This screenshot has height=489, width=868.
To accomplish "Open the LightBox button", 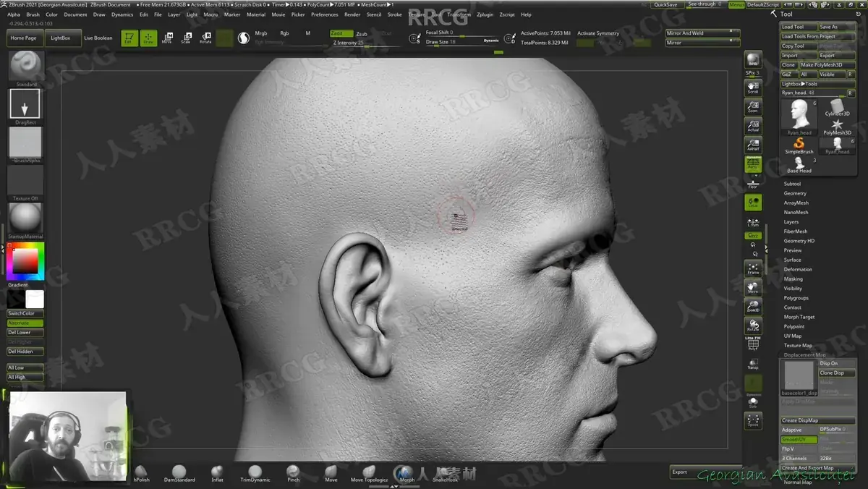I will 61,38.
